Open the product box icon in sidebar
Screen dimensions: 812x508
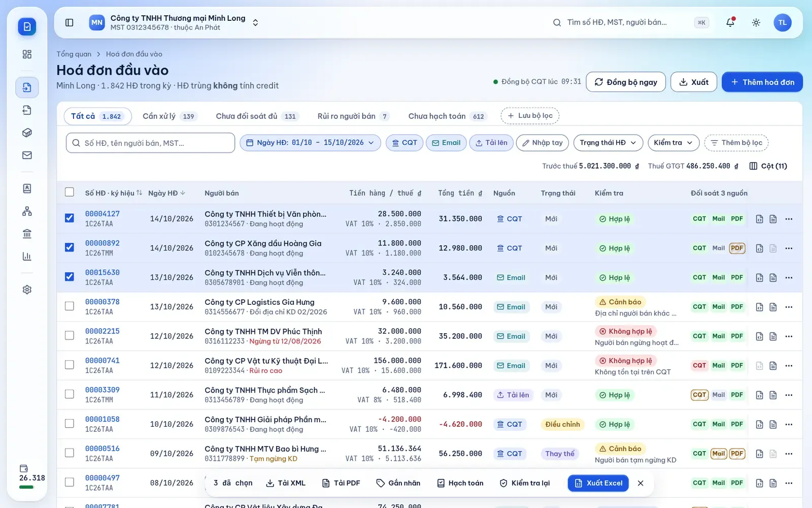pos(27,133)
